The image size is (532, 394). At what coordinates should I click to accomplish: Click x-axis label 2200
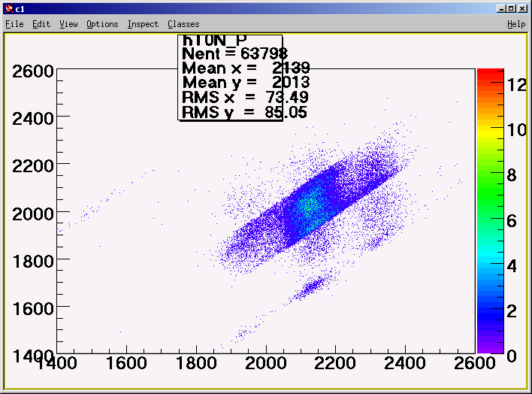335,363
